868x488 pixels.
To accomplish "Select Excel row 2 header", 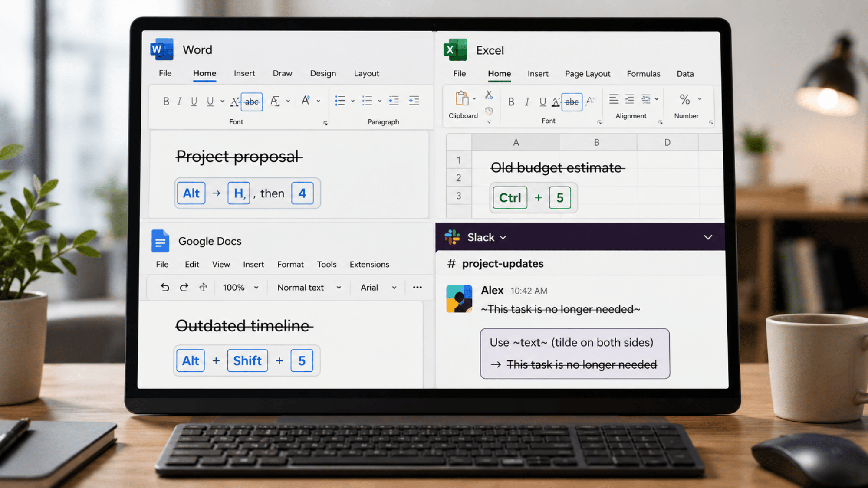I will 458,178.
